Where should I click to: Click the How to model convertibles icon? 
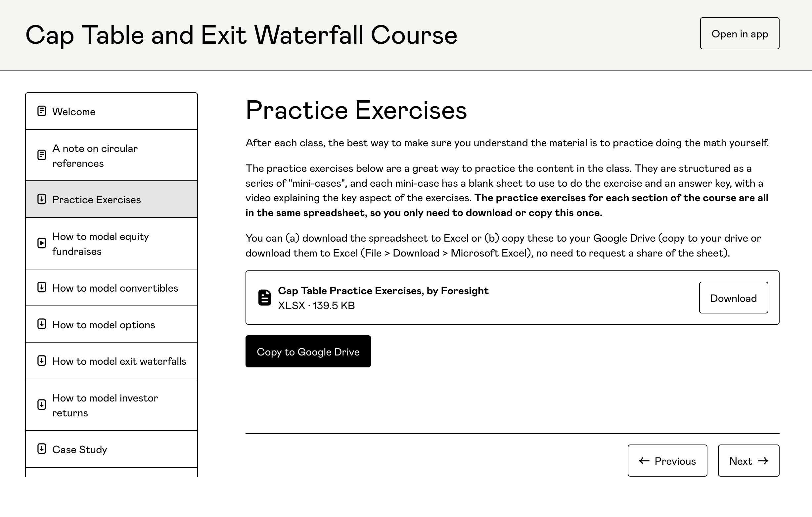42,287
